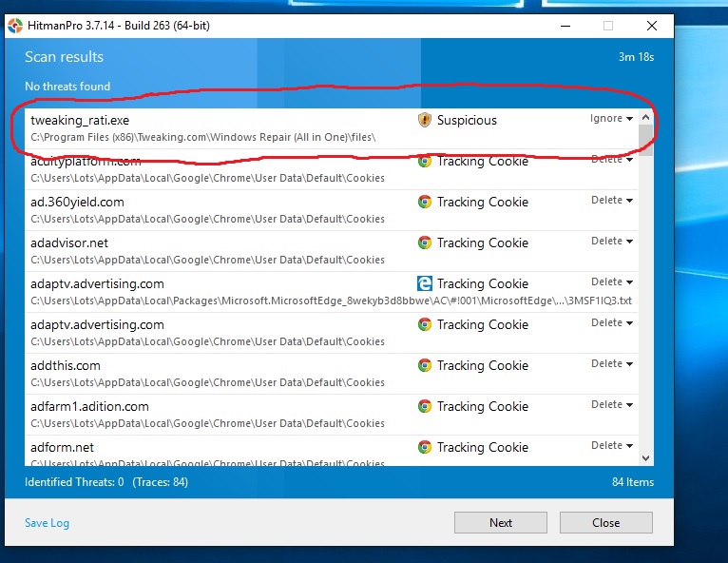Minimize the HitmanPro window
The width and height of the screenshot is (728, 563).
565,26
